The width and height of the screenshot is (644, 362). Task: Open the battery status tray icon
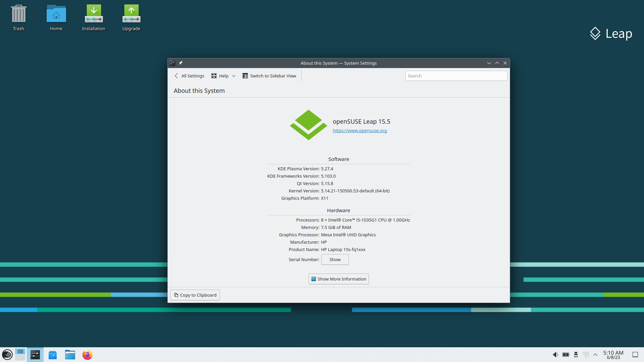click(566, 355)
